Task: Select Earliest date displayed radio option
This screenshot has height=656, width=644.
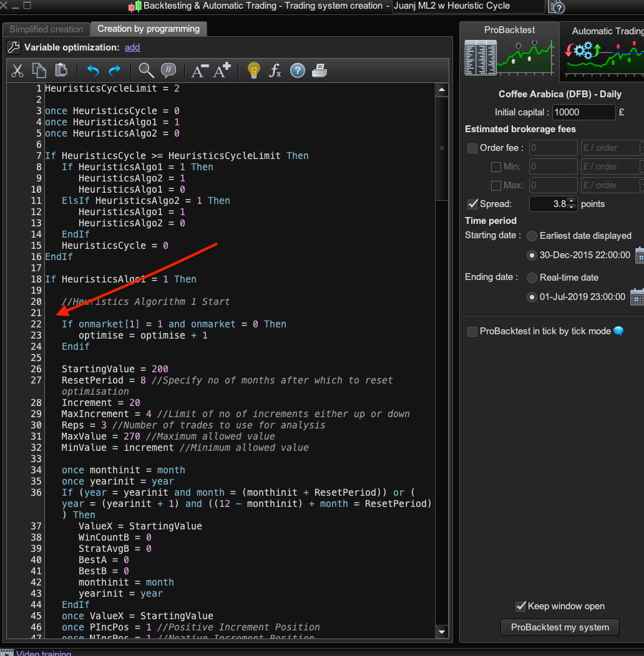Action: pos(532,236)
